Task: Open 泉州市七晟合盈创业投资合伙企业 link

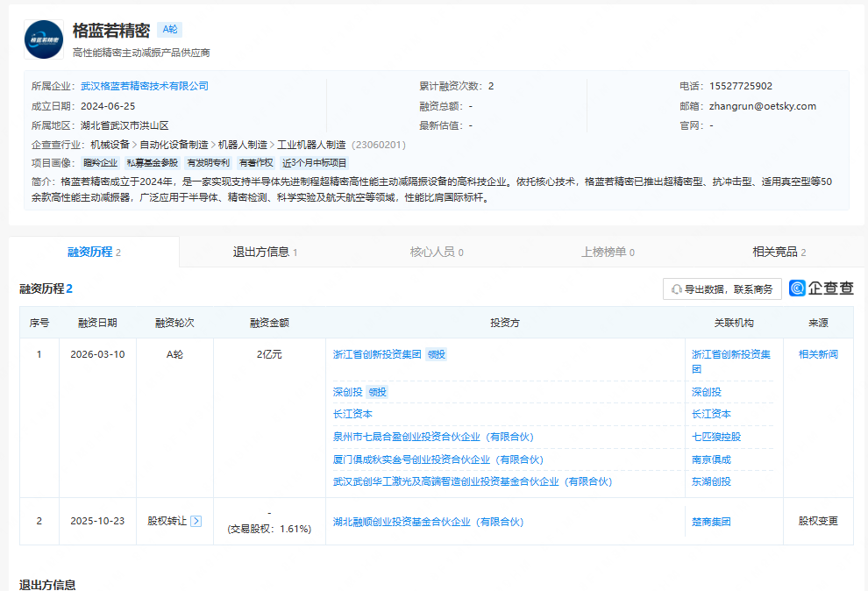Action: pyautogui.click(x=433, y=437)
